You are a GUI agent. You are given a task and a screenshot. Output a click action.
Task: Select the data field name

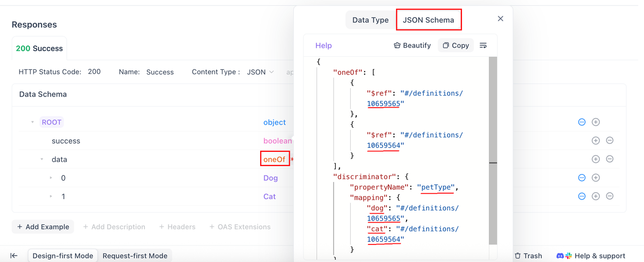coord(59,159)
